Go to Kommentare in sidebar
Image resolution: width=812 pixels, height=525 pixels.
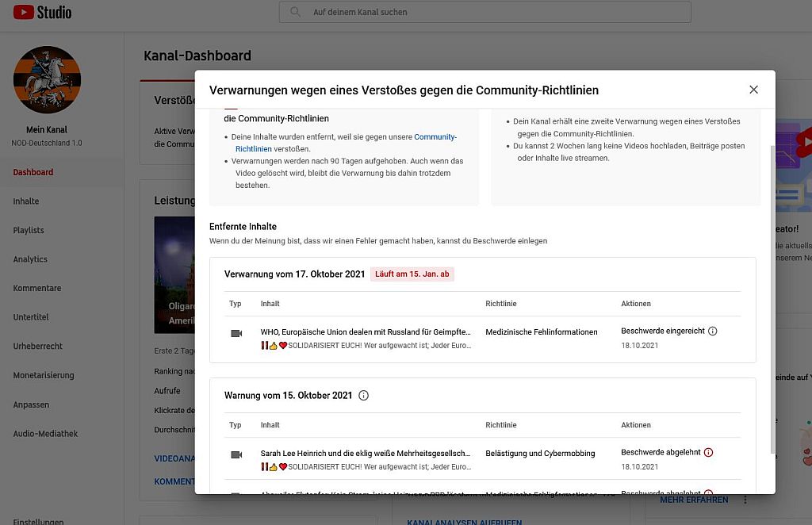click(37, 288)
